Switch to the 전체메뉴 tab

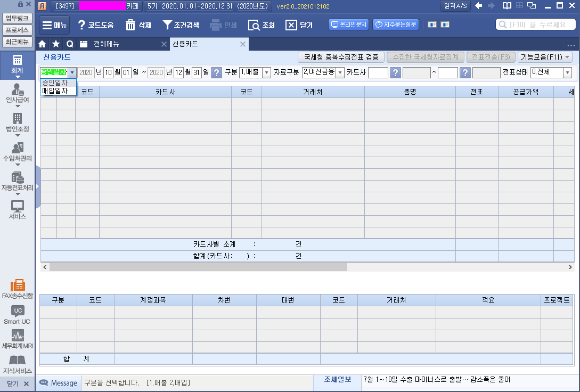tap(107, 44)
